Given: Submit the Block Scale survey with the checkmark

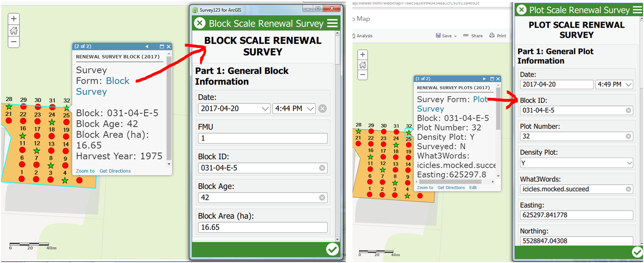Looking at the screenshot, I should [332, 249].
